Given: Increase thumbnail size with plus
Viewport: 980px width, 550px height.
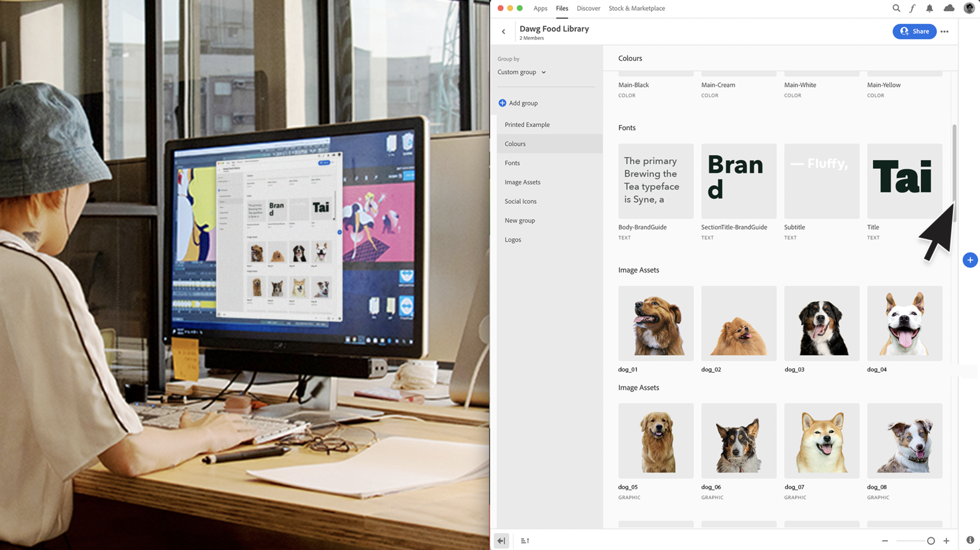Looking at the screenshot, I should click(x=946, y=540).
